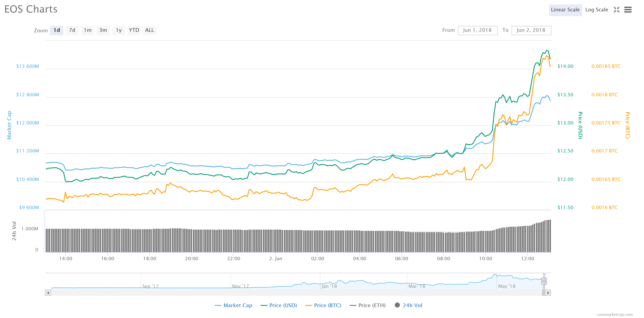Screen dimensions: 644x318
Task: Switch to Log Scale
Action: click(x=597, y=10)
